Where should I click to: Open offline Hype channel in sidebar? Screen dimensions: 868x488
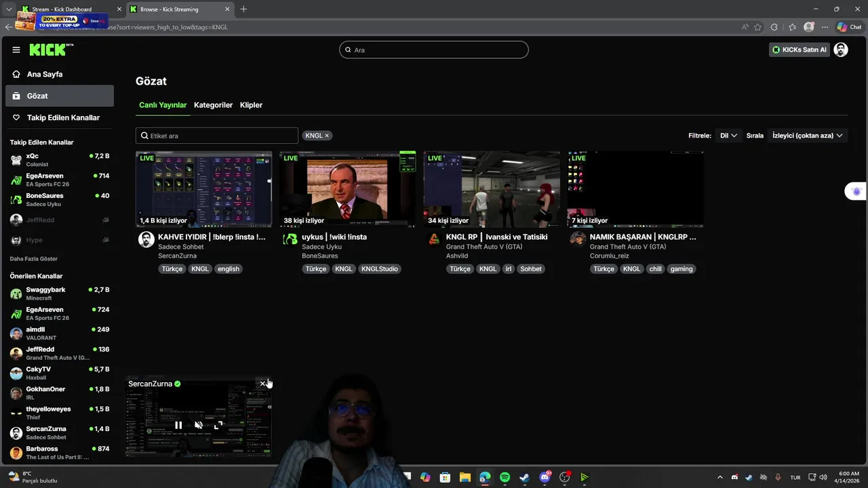pyautogui.click(x=60, y=240)
